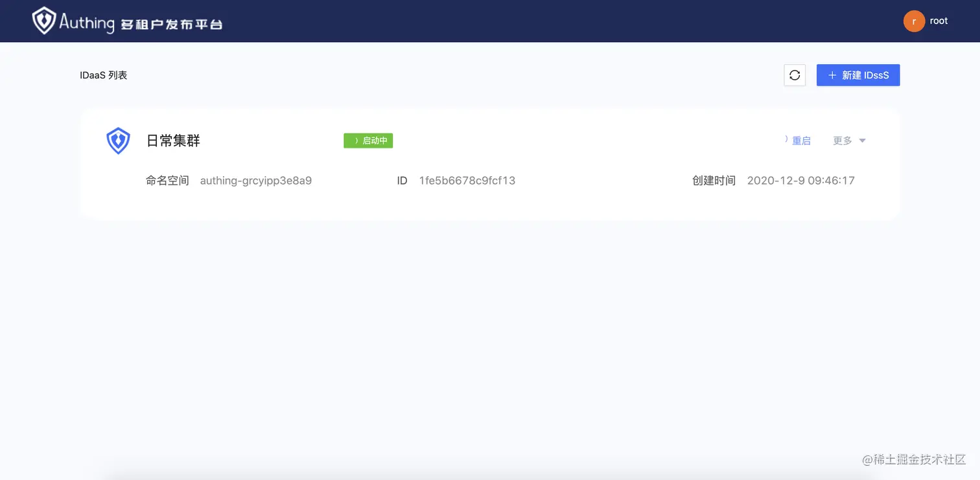Refresh the IDaaS list
This screenshot has height=480, width=980.
pos(795,75)
